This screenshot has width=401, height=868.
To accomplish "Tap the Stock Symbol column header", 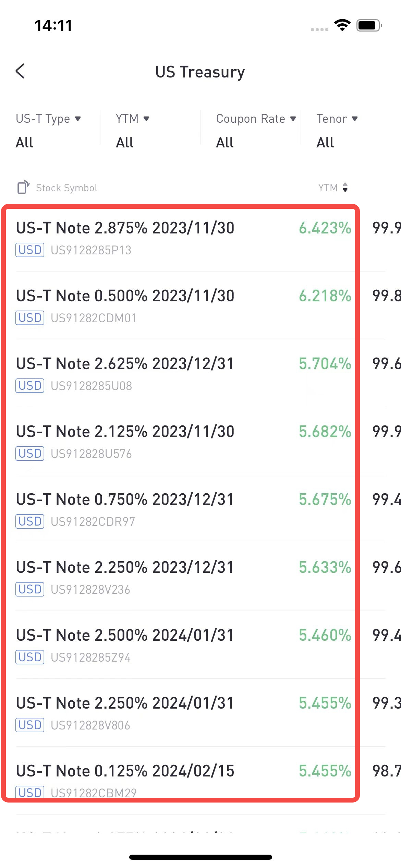I will pyautogui.click(x=67, y=188).
